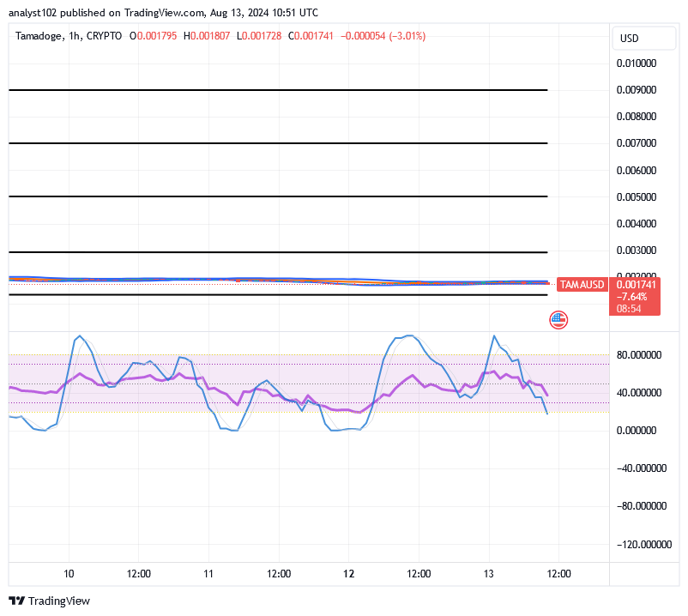This screenshot has height=616, width=688.
Task: Click the date label 11 on time axis
Action: click(x=208, y=574)
